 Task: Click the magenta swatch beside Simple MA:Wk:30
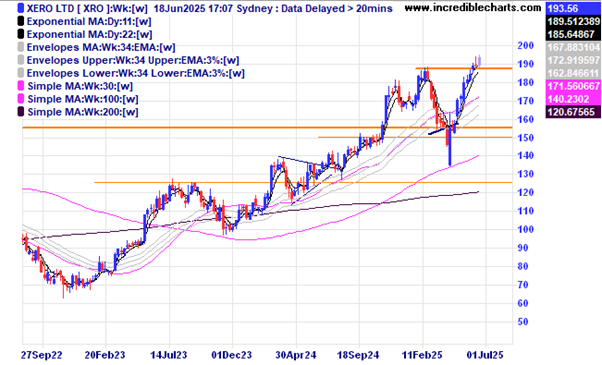[x=21, y=86]
